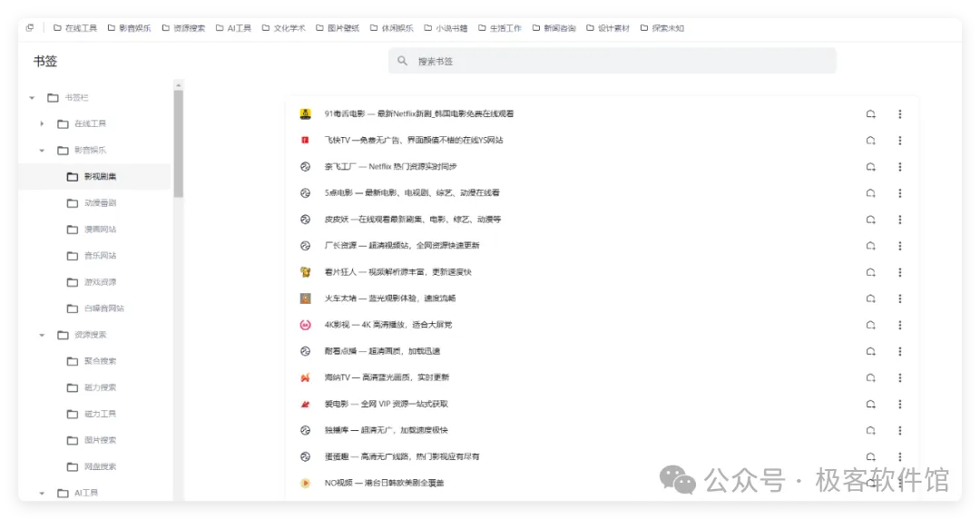Click the magnifier icon in search box
The image size is (980, 519).
(403, 61)
